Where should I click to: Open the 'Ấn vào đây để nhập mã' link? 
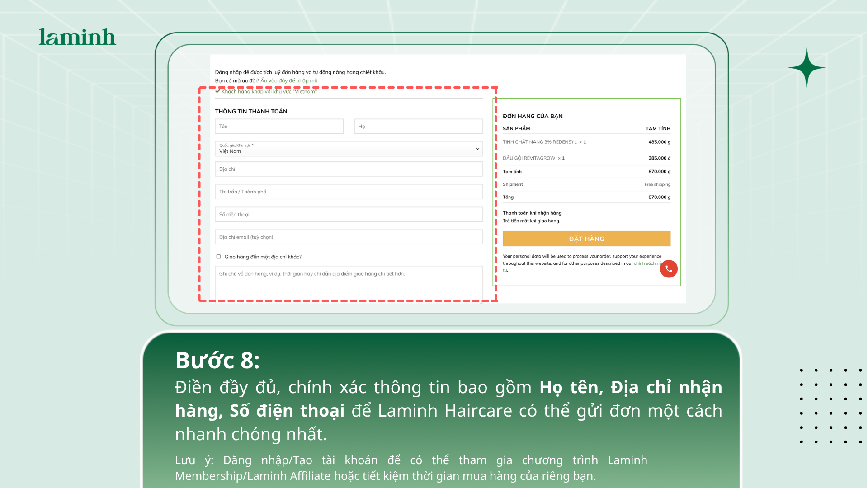[x=289, y=81]
